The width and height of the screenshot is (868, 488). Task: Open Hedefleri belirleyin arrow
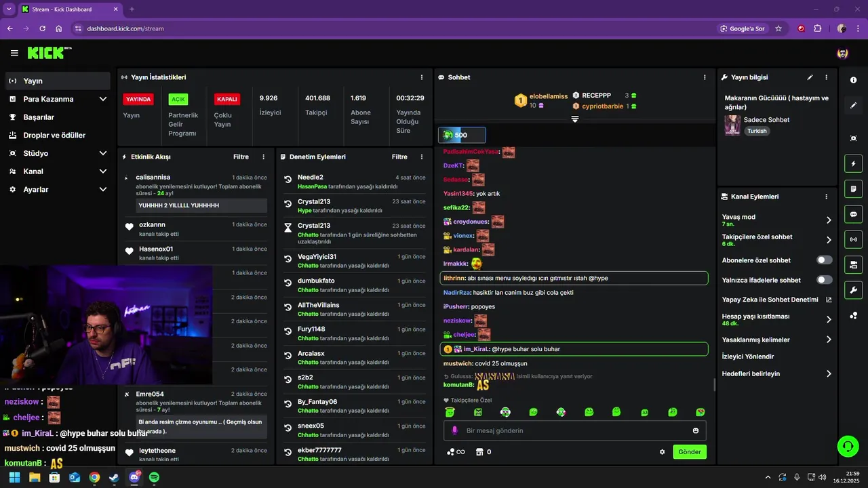[829, 373]
